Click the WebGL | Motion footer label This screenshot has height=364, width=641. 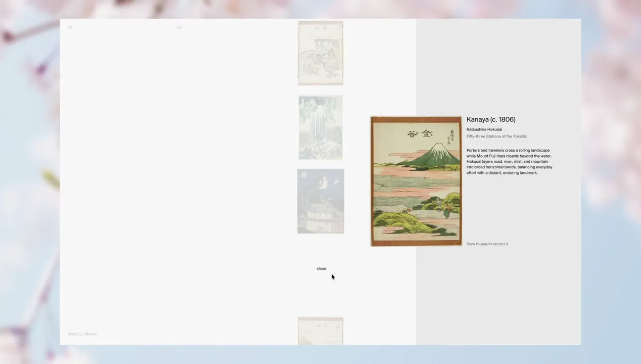pos(83,334)
